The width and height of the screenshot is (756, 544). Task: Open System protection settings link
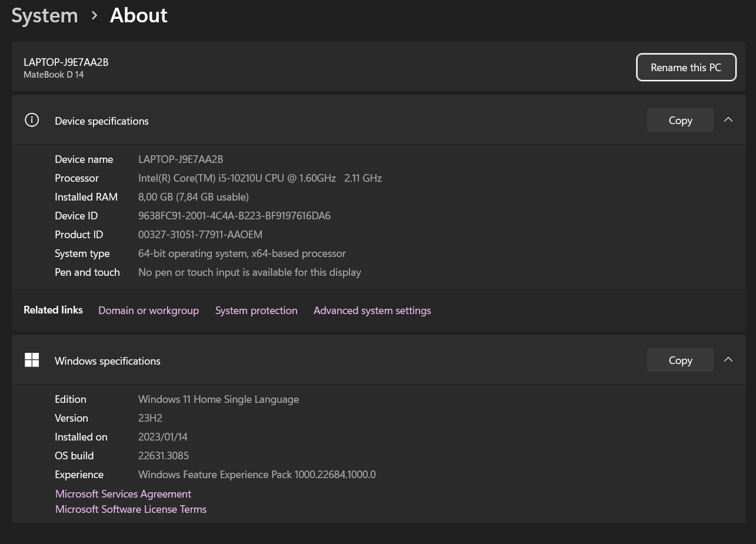256,311
